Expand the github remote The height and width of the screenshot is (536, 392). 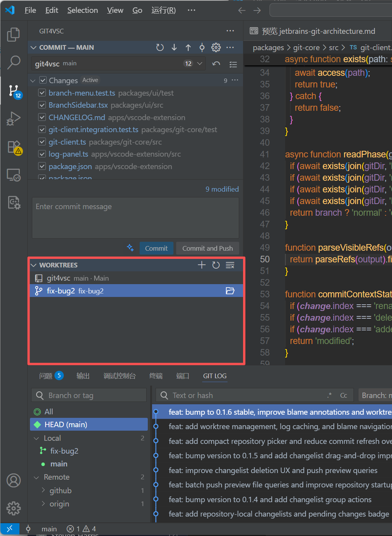43,490
